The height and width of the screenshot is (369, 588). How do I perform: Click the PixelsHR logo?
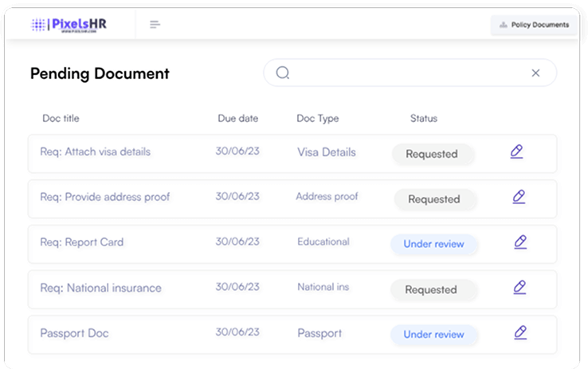click(x=69, y=25)
